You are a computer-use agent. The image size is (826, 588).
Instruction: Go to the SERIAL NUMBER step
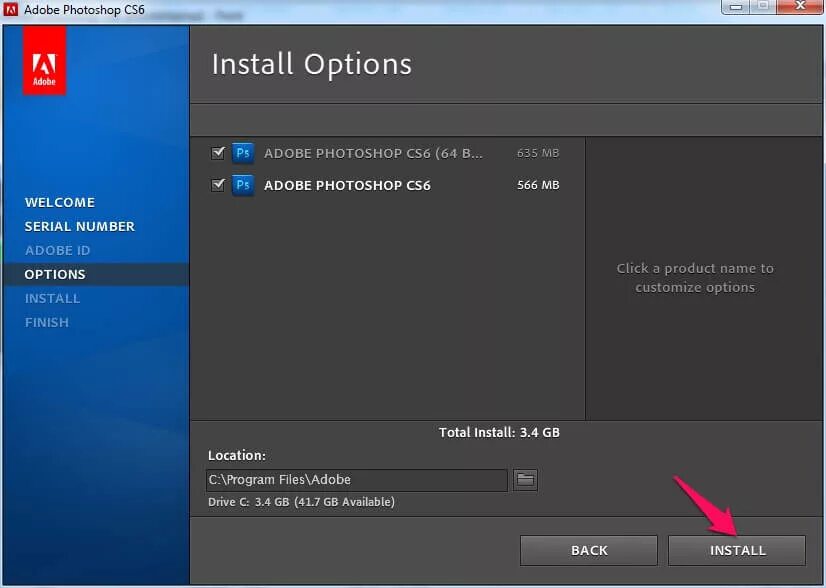[80, 227]
